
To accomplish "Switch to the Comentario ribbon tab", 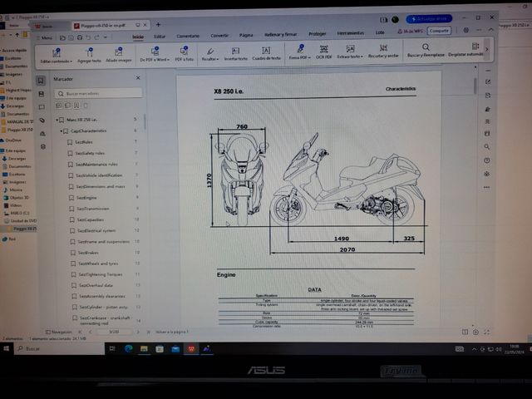I will pos(187,36).
